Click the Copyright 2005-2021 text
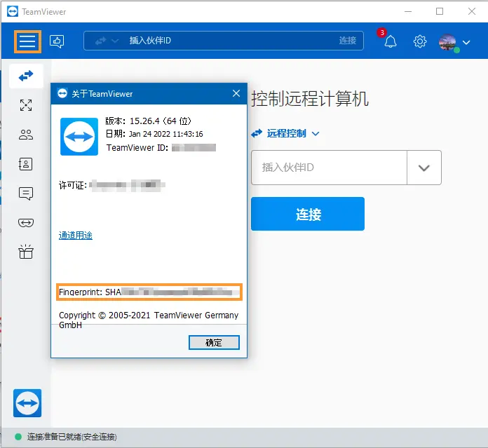 coord(149,320)
